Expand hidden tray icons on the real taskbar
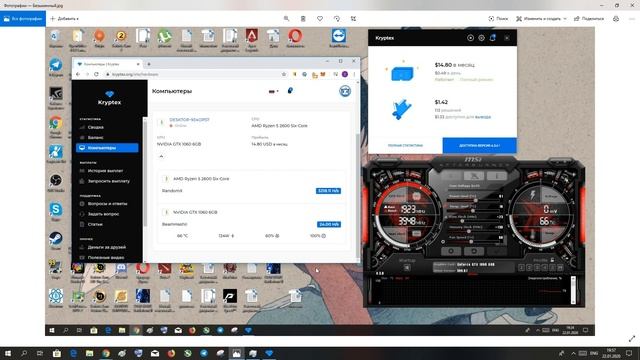The width and height of the screenshot is (640, 360). (x=573, y=353)
